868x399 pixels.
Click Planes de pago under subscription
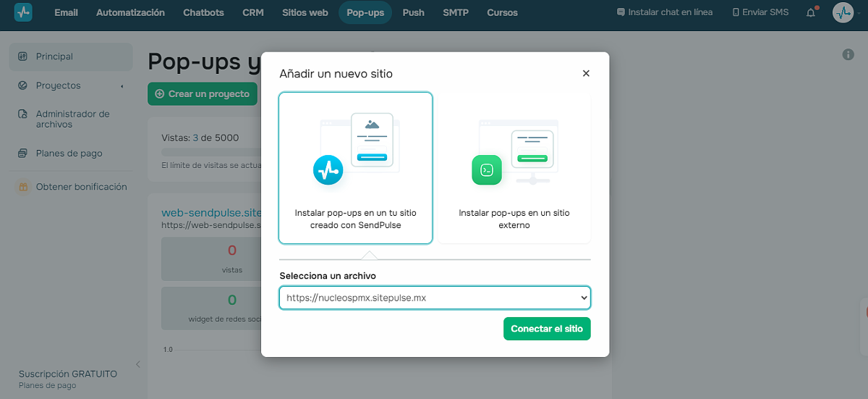(x=47, y=386)
